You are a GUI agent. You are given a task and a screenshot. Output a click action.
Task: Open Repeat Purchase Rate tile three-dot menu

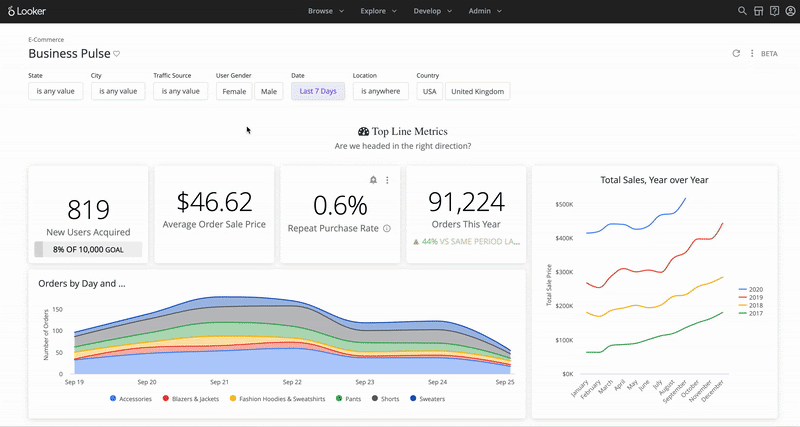(x=387, y=180)
